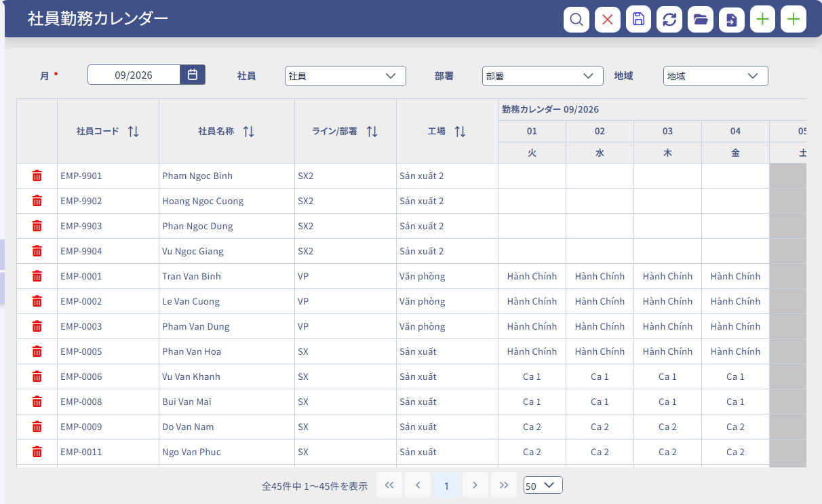Select Vu Van Khanh's day 02 Ca 1 cell

[600, 376]
